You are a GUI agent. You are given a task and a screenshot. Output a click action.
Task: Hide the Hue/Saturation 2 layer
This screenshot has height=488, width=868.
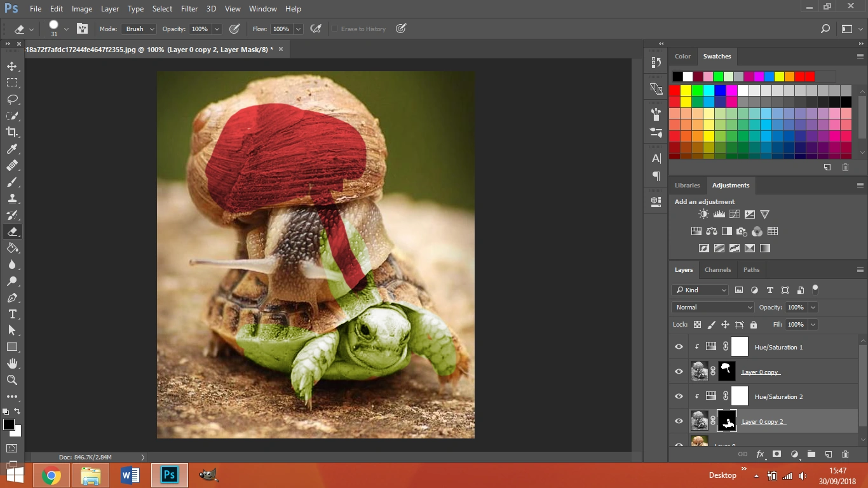point(679,396)
